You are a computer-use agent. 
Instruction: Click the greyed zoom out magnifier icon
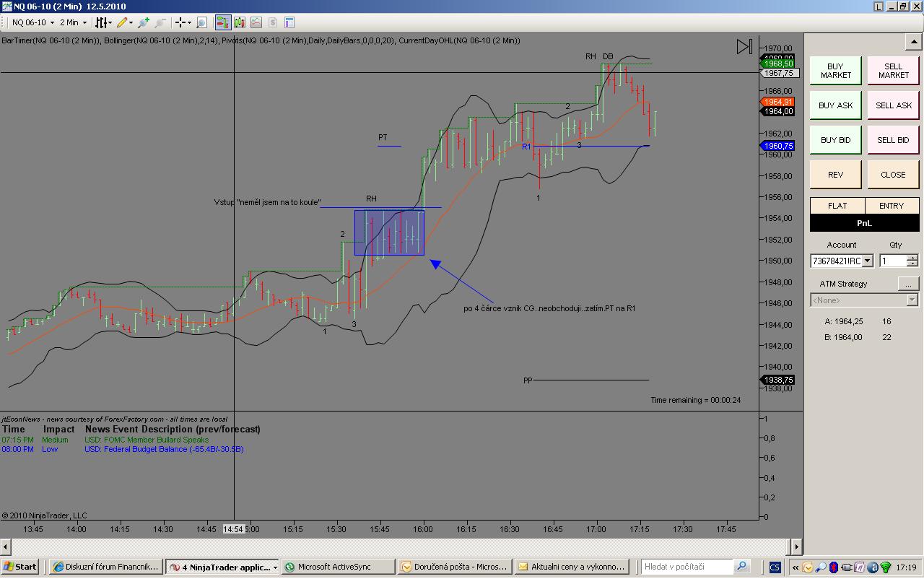pyautogui.click(x=160, y=23)
